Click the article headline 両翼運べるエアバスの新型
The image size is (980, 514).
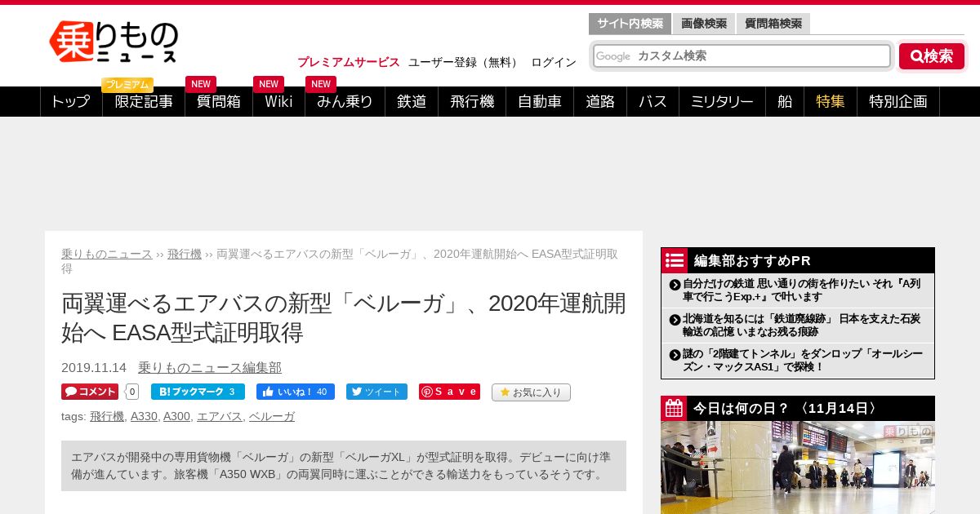344,317
